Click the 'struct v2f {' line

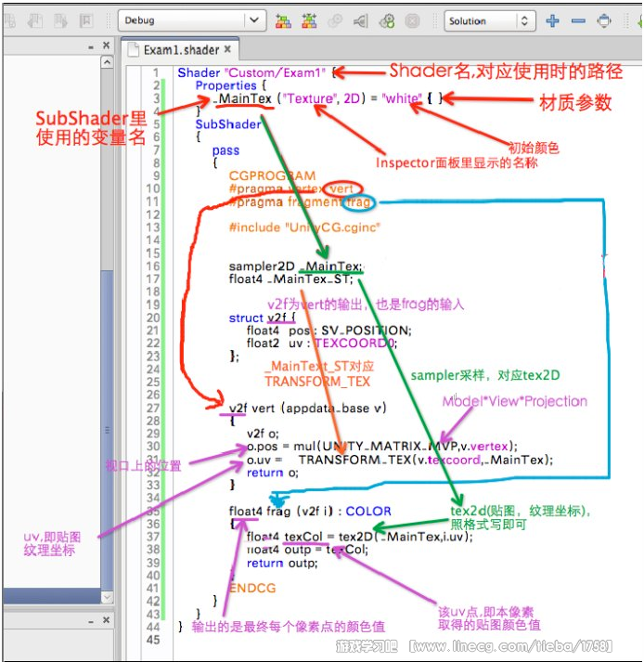click(x=263, y=318)
